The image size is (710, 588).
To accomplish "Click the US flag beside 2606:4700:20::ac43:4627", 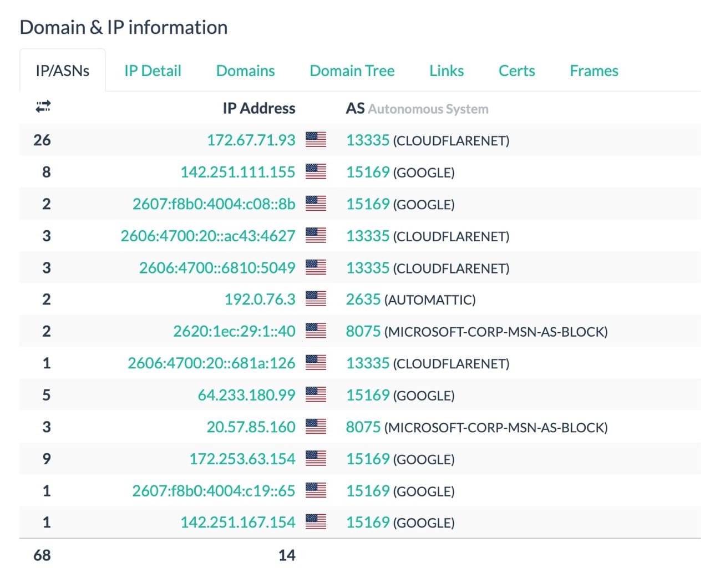I will coord(316,235).
